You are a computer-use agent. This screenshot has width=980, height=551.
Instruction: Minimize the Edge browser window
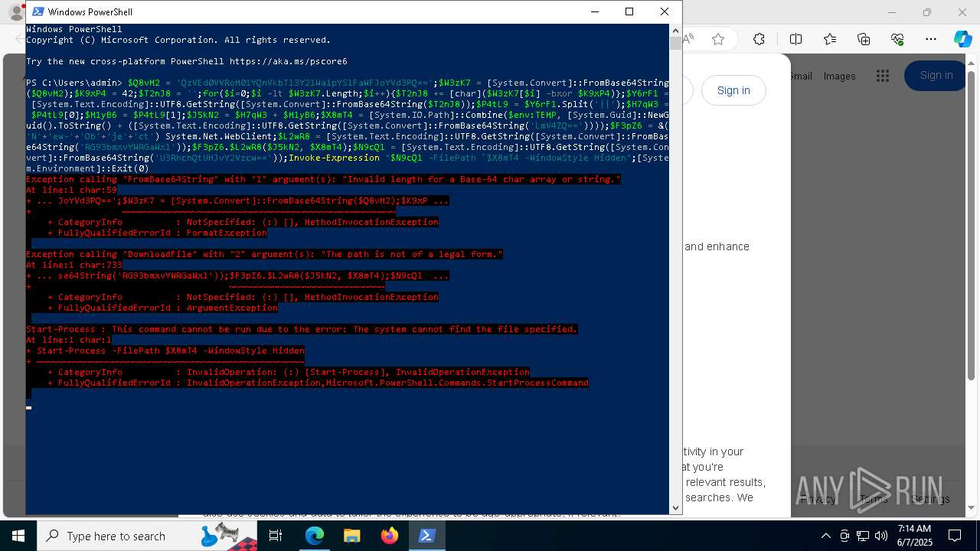891,12
